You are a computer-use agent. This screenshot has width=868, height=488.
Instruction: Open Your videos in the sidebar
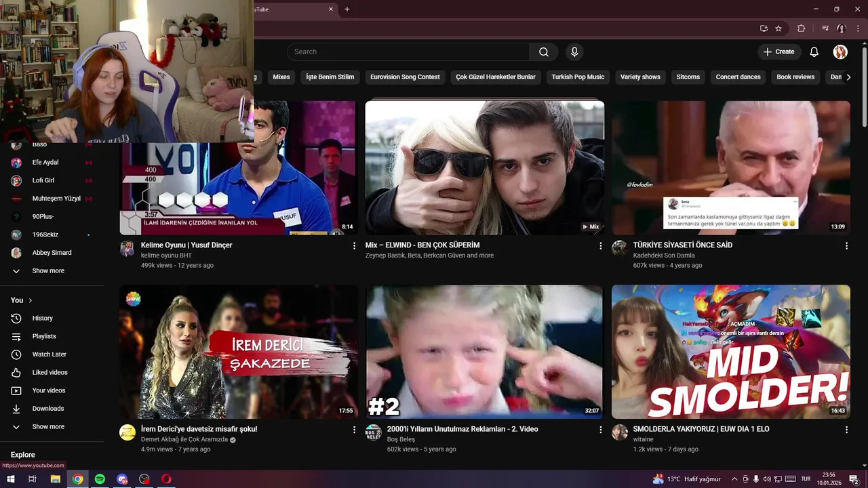53,390
